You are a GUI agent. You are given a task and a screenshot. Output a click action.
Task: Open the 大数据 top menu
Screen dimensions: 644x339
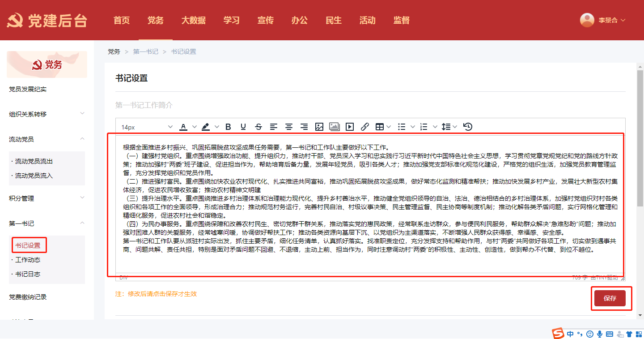pyautogui.click(x=193, y=20)
